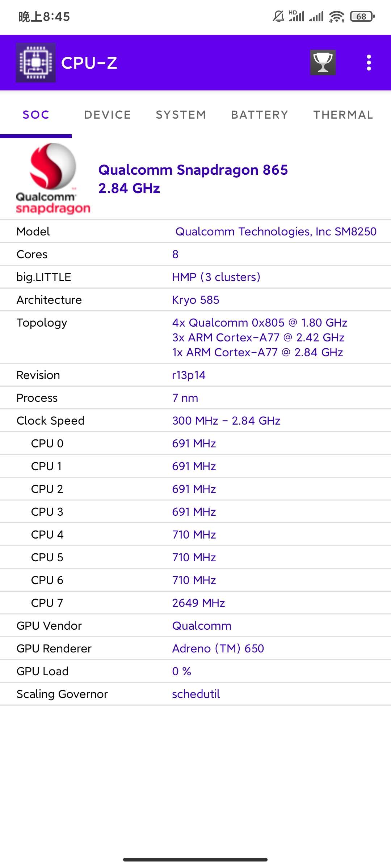Tap the Wi-Fi icon in status bar
This screenshot has width=391, height=868.
point(337,17)
